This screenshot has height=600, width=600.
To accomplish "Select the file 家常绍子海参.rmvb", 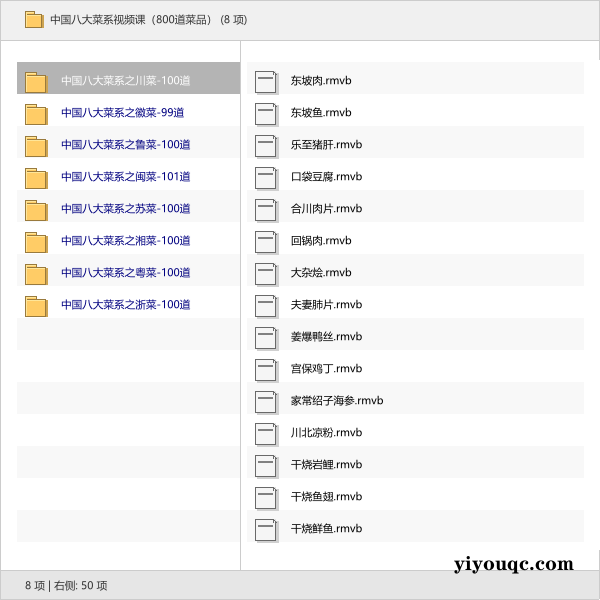I will 336,401.
